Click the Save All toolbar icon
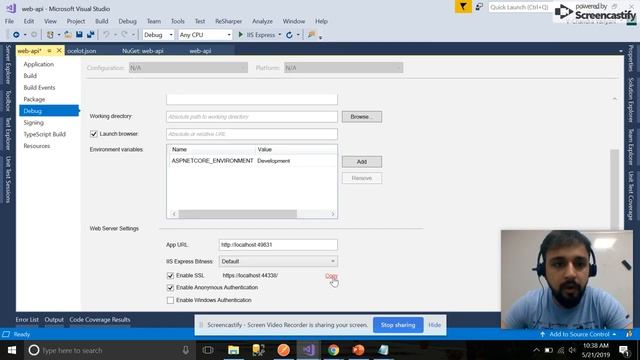Image resolution: width=640 pixels, height=360 pixels. [x=91, y=35]
